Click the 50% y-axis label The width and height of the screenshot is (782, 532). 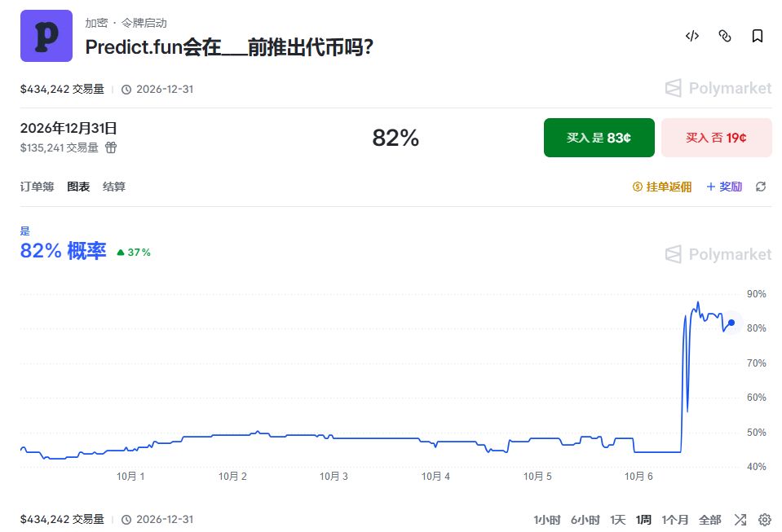click(756, 433)
